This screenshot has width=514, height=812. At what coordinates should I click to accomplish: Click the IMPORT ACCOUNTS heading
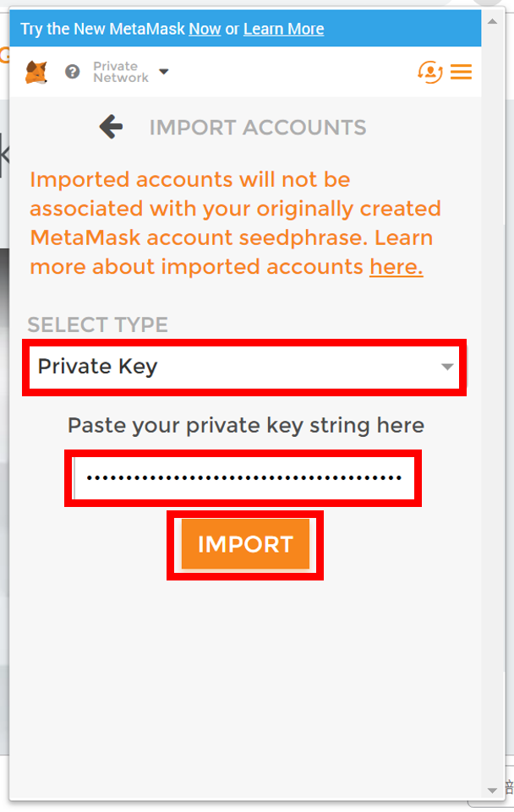point(258,128)
